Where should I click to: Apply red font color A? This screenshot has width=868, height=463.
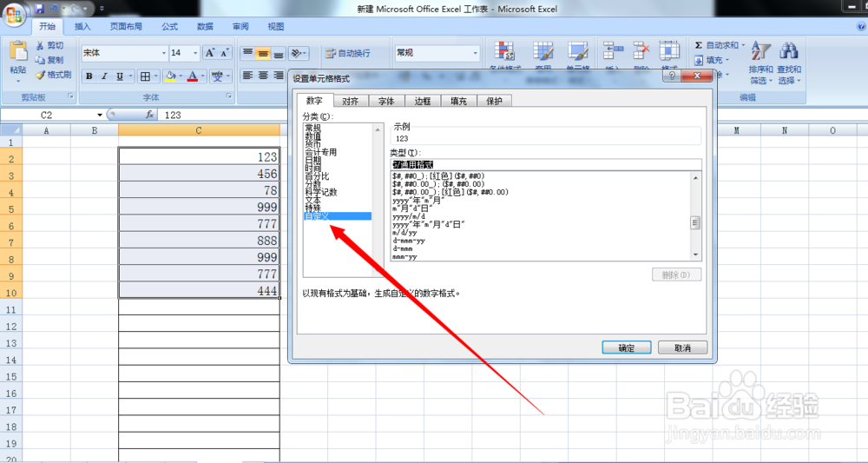click(x=192, y=76)
